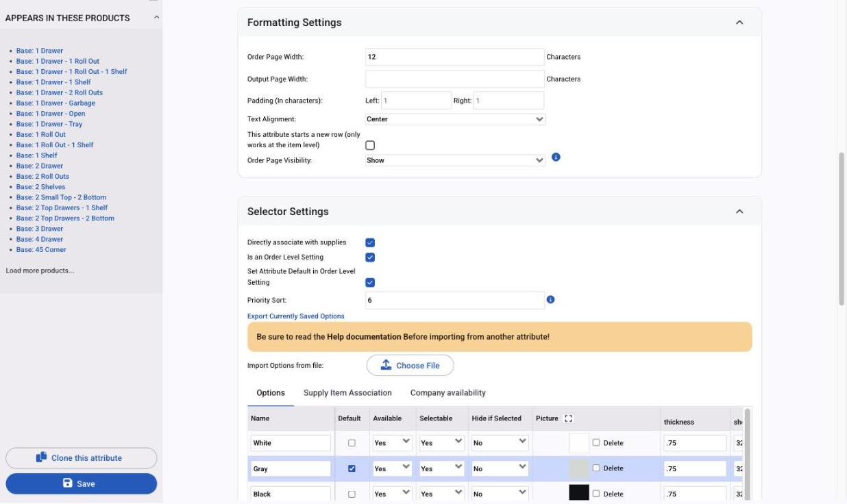847x504 pixels.
Task: Toggle 'This attribute starts a new row' checkbox
Action: (x=370, y=145)
